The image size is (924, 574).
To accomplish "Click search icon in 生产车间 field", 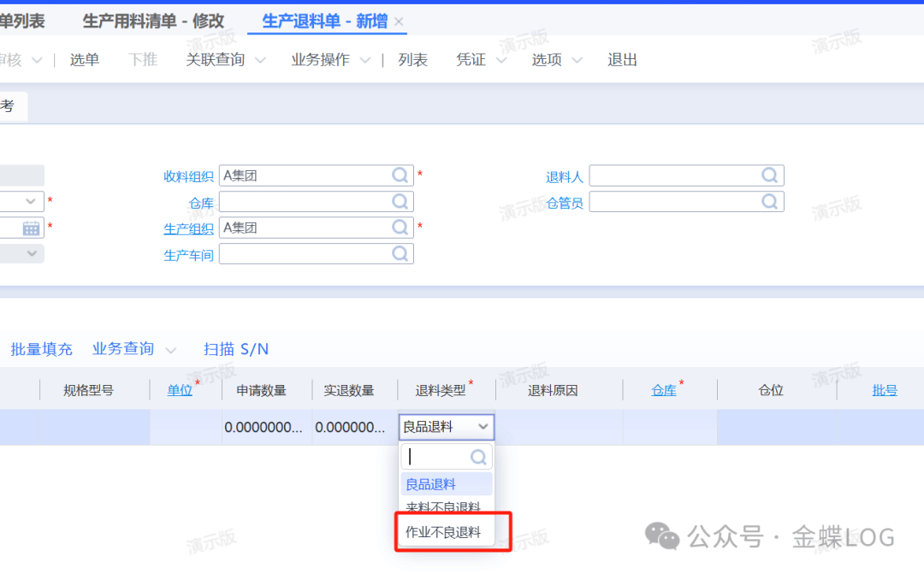I will click(x=400, y=254).
